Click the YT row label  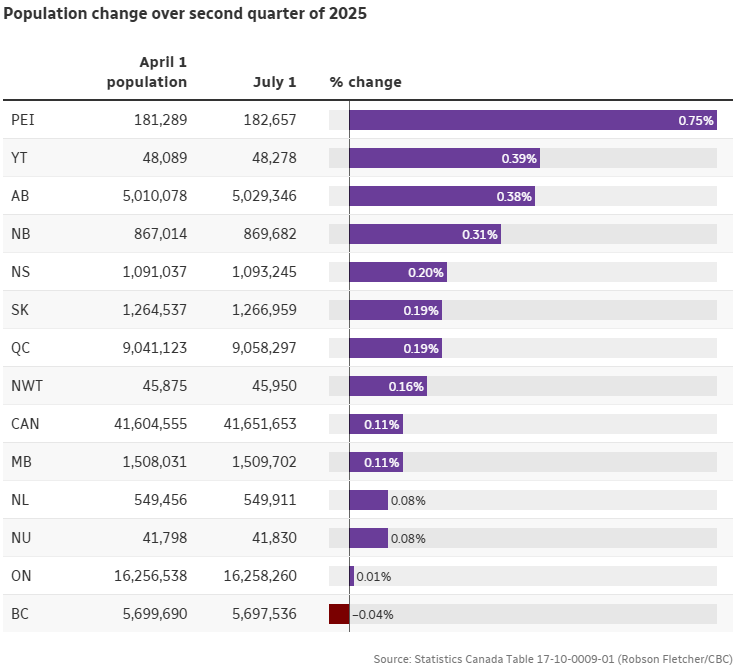[x=19, y=158]
